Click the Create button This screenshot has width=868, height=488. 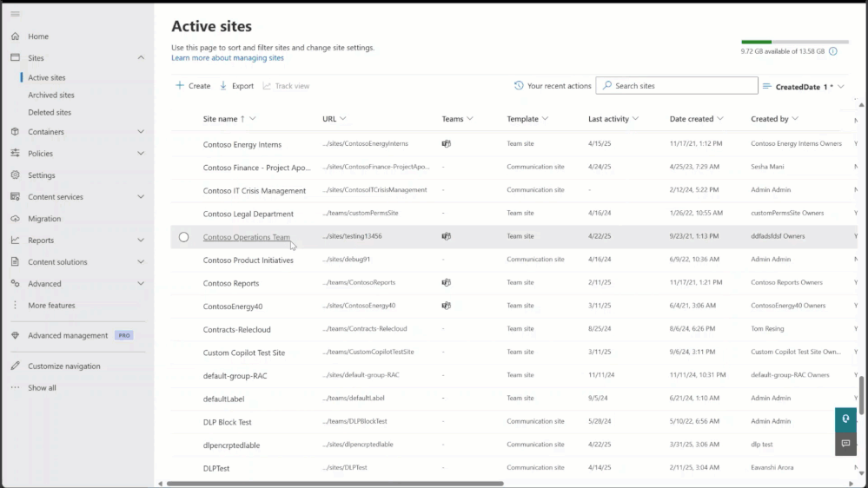[193, 86]
